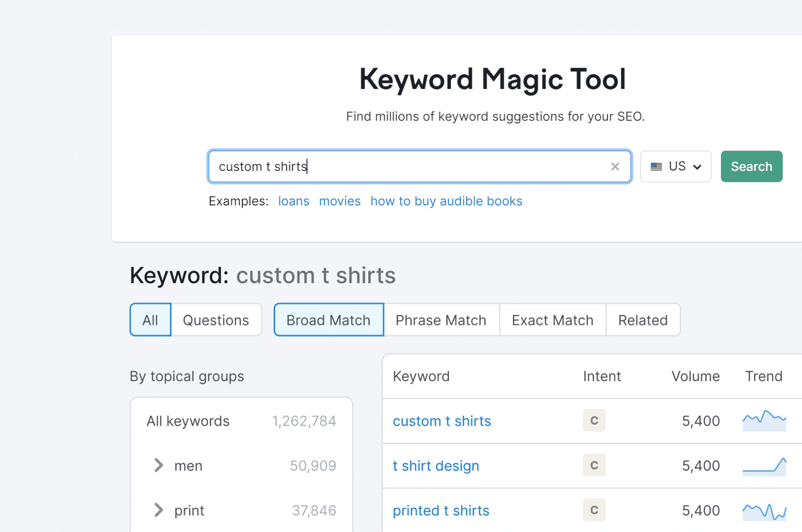802x532 pixels.
Task: Switch to Questions filter
Action: (216, 320)
